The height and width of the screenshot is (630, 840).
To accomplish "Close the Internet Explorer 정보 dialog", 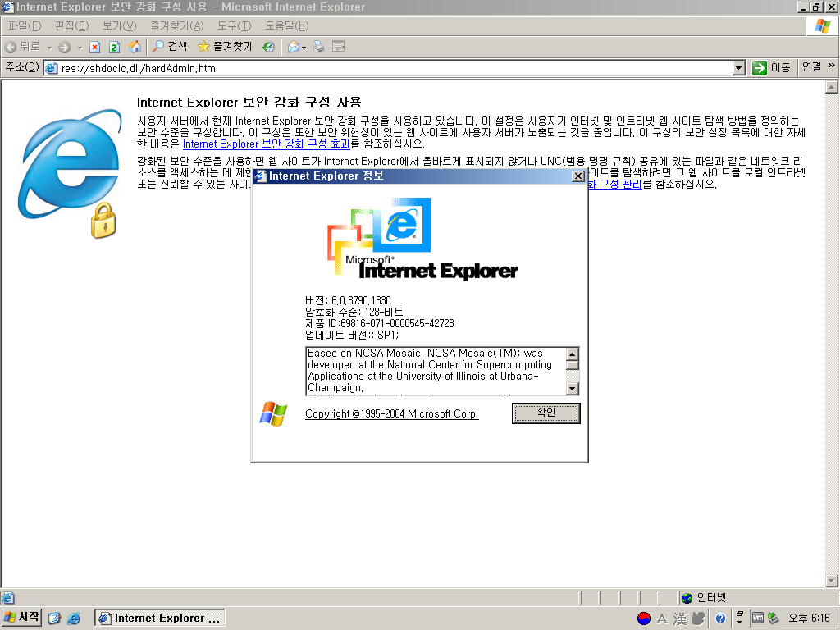I will point(578,176).
